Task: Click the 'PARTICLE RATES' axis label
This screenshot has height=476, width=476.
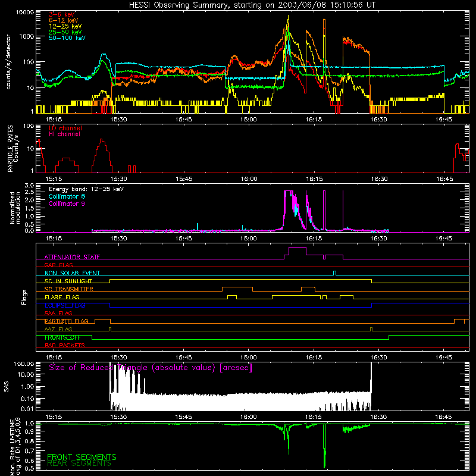Action: pyautogui.click(x=10, y=149)
